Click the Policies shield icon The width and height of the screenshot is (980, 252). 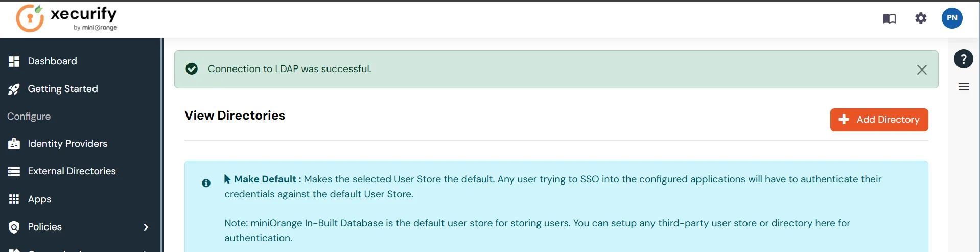pos(14,227)
